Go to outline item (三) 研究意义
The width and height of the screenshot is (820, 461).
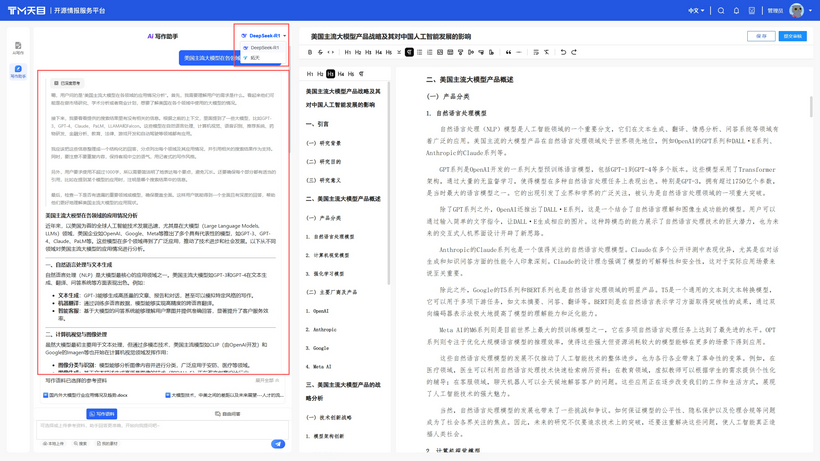[x=323, y=180]
